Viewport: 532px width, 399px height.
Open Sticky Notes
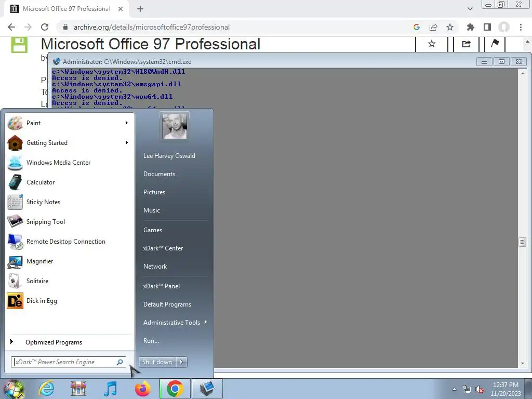tap(69, 202)
